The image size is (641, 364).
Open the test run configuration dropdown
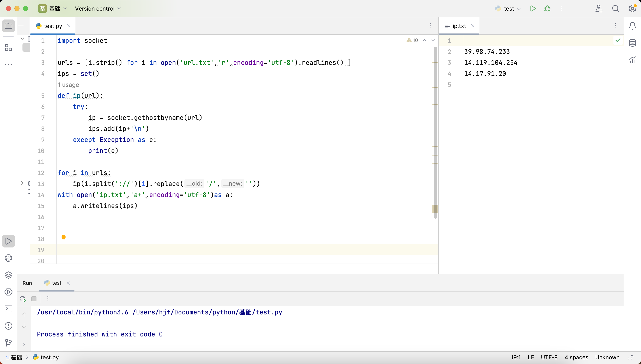click(508, 8)
